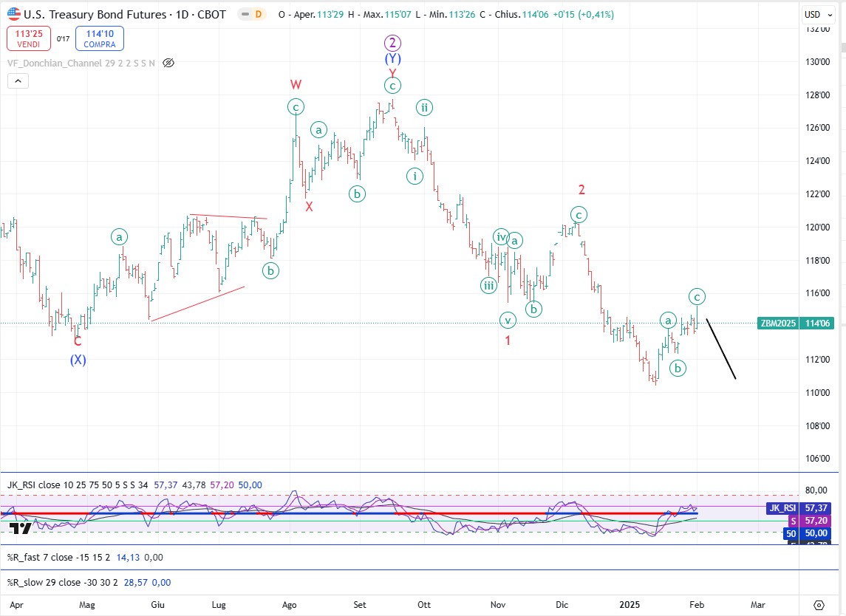Select the red X wave label
The height and width of the screenshot is (616, 846).
click(309, 207)
